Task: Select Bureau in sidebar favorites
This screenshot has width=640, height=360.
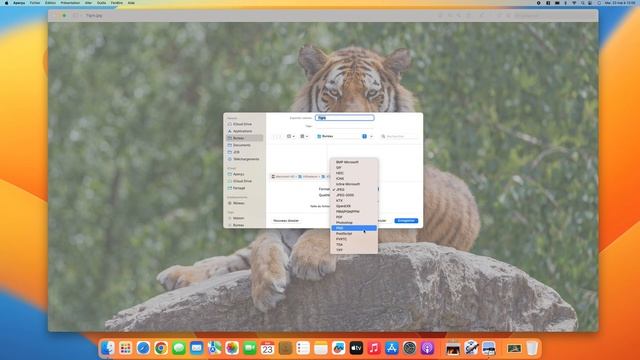Action: 244,138
